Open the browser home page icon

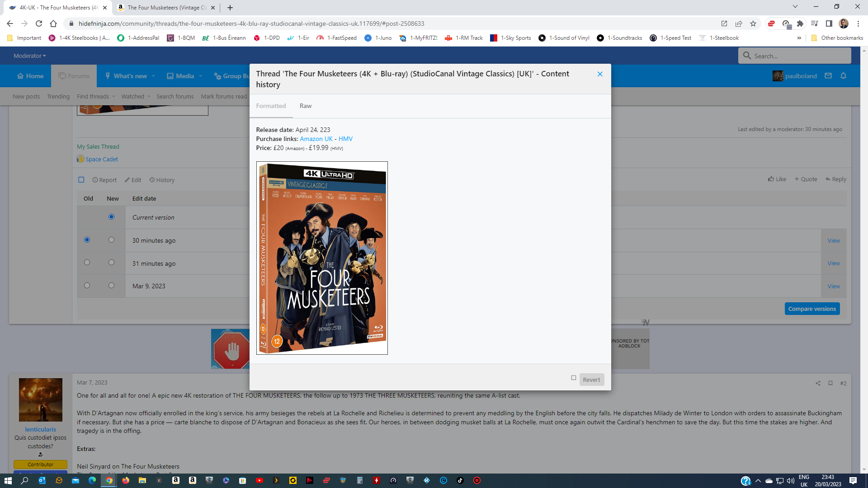(x=53, y=23)
